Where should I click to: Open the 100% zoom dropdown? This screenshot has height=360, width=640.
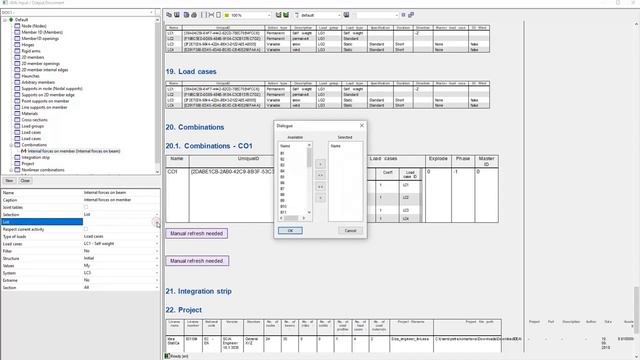pyautogui.click(x=269, y=15)
